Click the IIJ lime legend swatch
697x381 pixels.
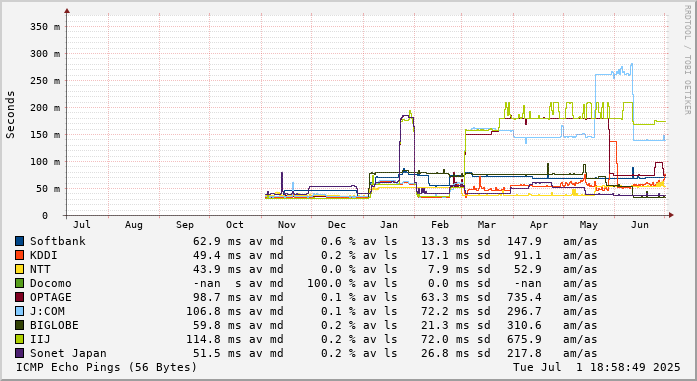pos(20,339)
